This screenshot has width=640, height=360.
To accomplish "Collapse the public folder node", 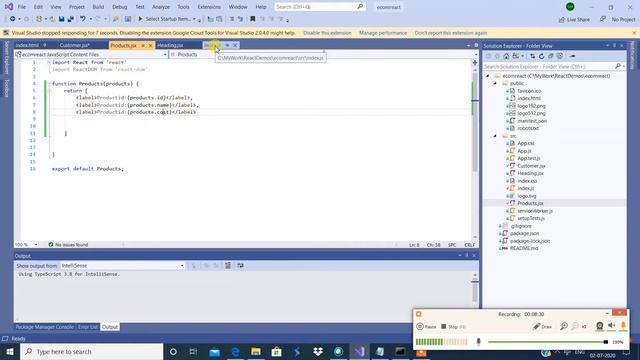I will click(x=495, y=83).
